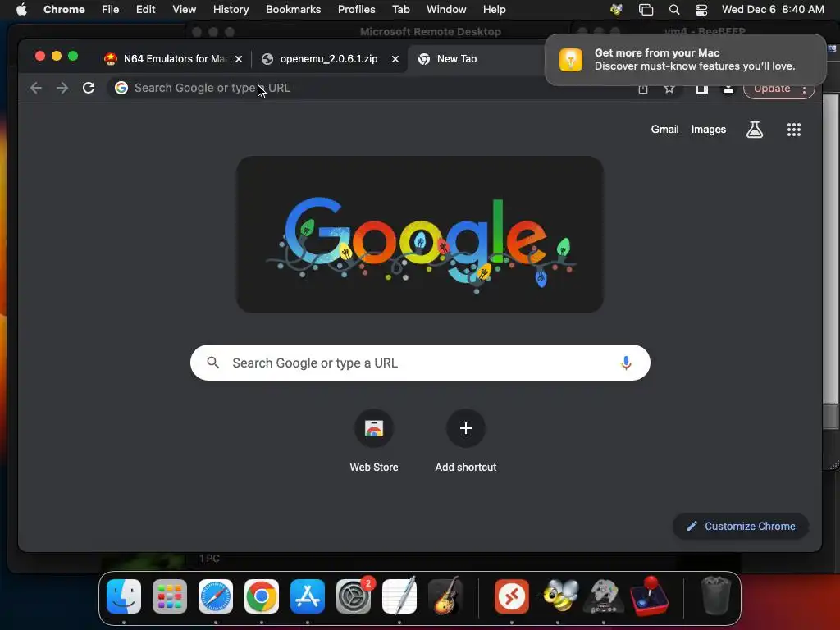Focus the Google search box on the page
Screen dimensions: 840x630
click(x=420, y=363)
